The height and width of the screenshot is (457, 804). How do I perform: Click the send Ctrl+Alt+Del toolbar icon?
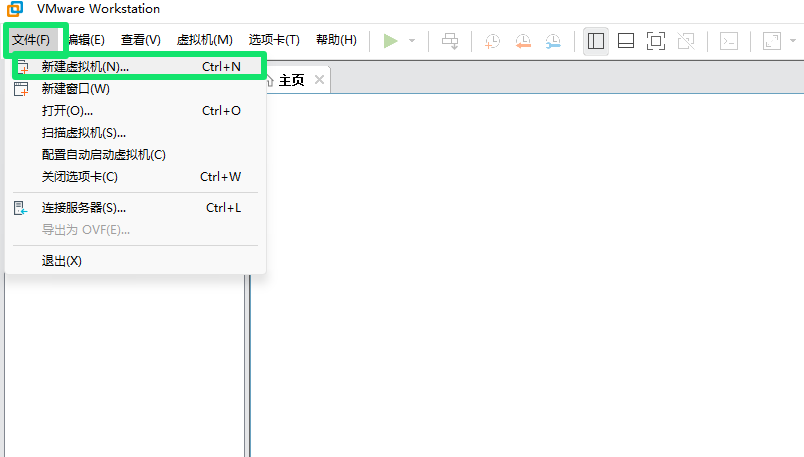point(450,40)
